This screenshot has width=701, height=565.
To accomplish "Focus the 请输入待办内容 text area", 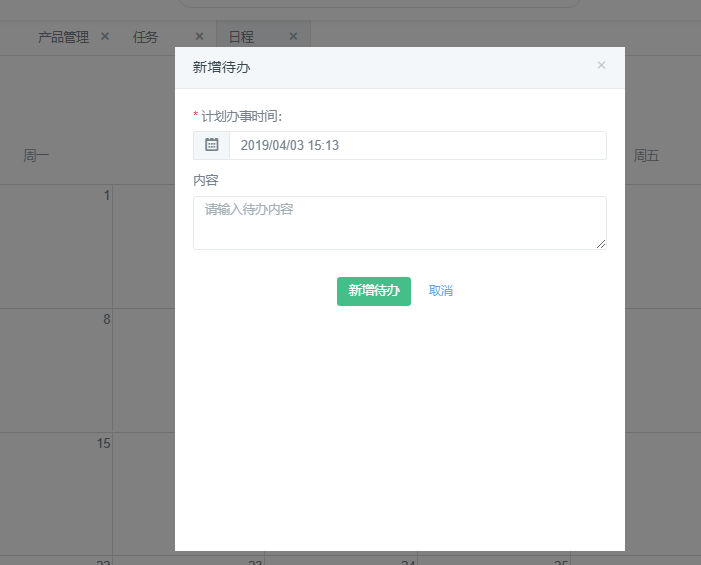I will 399,222.
